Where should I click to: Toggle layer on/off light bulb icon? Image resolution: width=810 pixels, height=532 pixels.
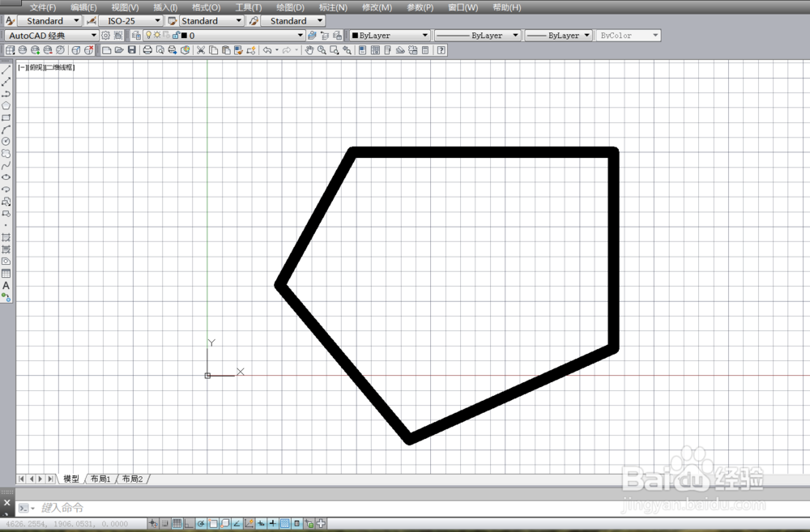click(x=149, y=35)
